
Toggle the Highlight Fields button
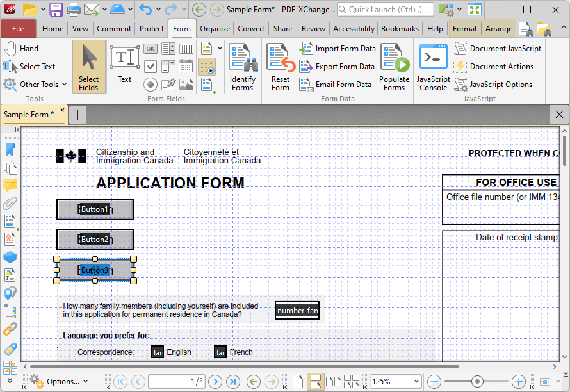click(x=207, y=67)
